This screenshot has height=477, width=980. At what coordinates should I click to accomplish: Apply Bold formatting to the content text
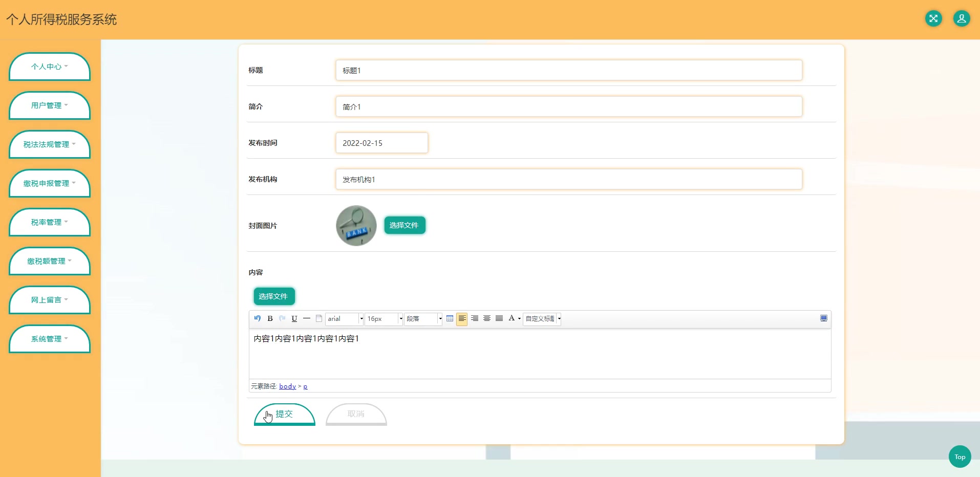point(270,318)
